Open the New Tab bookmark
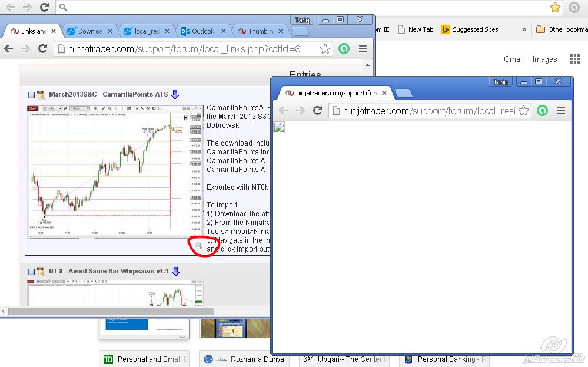 point(416,29)
